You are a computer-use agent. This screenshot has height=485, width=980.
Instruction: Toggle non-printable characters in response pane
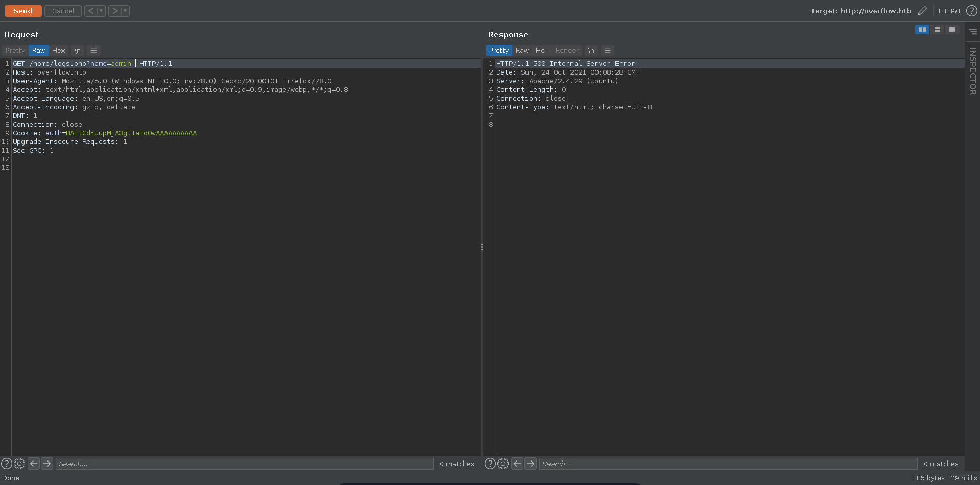pyautogui.click(x=591, y=50)
